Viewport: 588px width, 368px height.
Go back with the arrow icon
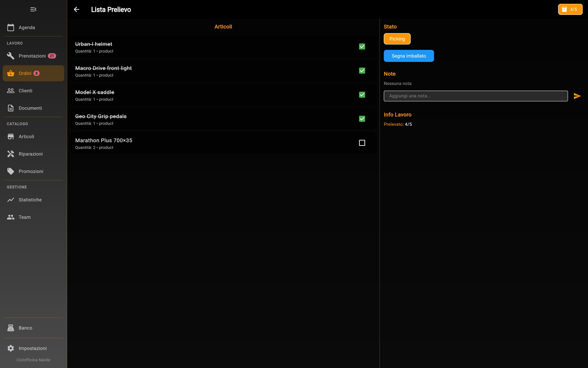77,9
